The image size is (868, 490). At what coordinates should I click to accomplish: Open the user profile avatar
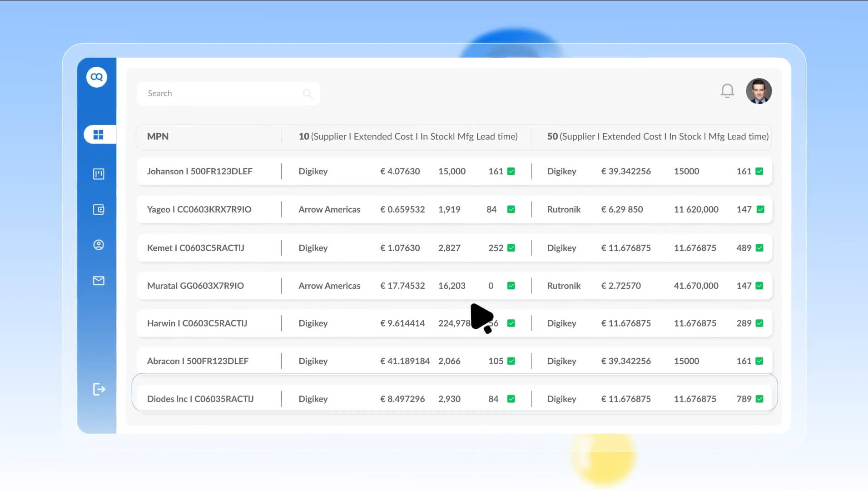(x=759, y=91)
